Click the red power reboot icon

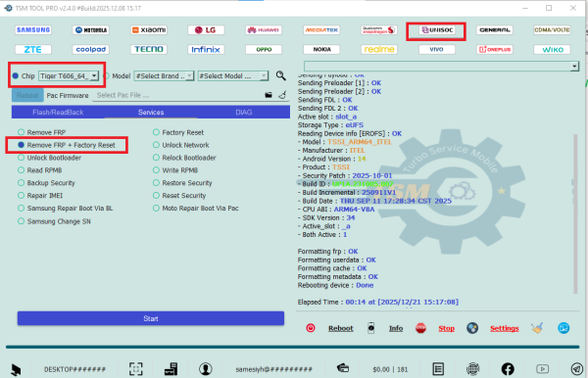point(311,328)
